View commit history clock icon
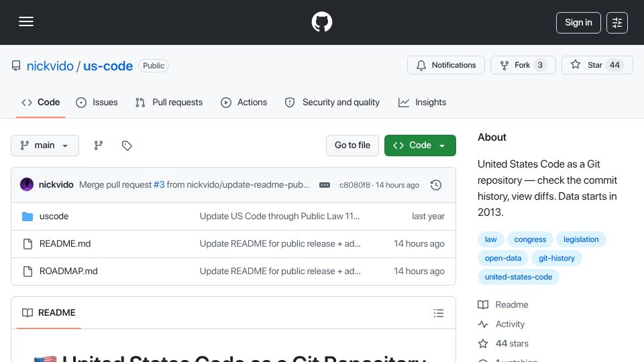This screenshot has width=644, height=362. (x=436, y=185)
